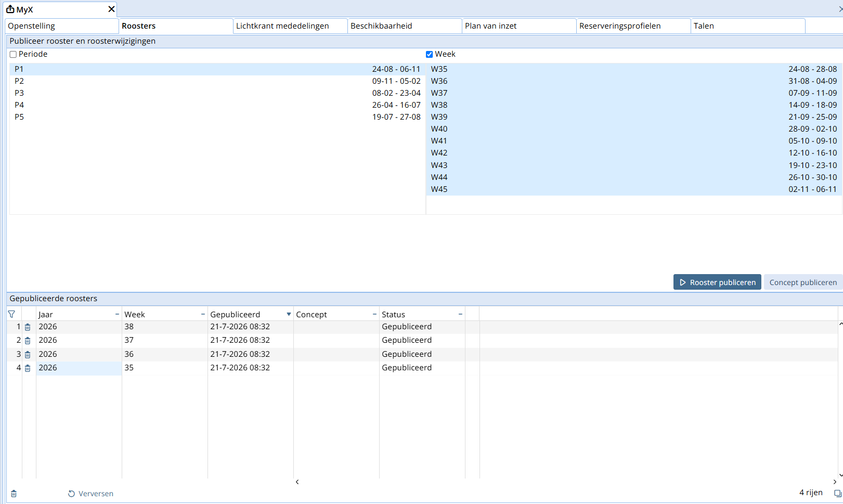Click the Week cell showing 38
This screenshot has width=843, height=504.
165,327
